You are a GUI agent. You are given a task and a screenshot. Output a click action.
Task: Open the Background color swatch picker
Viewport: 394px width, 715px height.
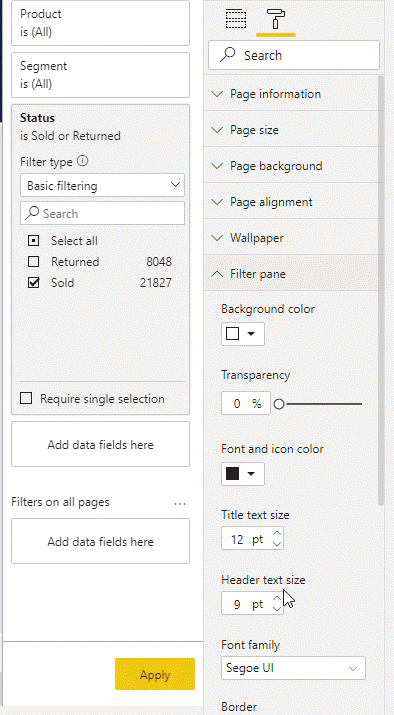click(243, 334)
